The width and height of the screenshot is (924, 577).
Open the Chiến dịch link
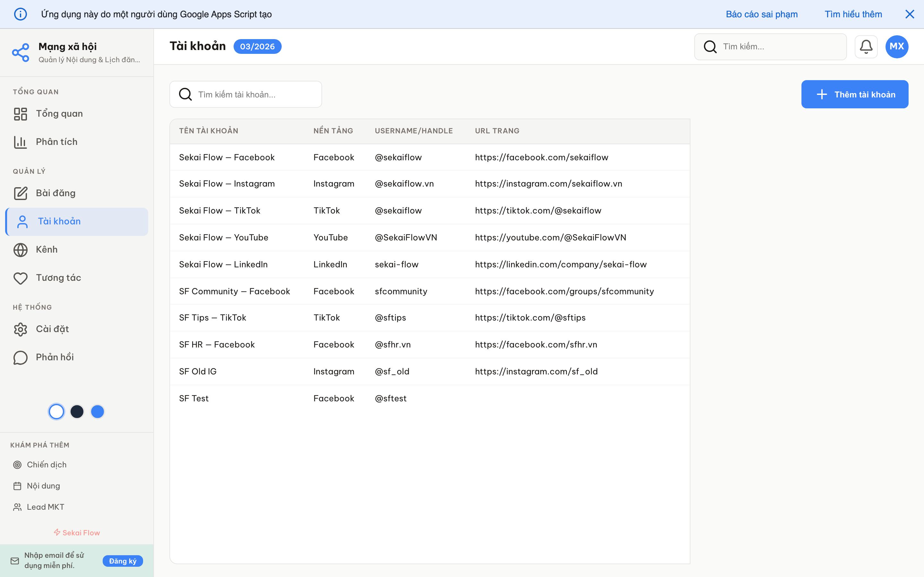click(x=47, y=464)
